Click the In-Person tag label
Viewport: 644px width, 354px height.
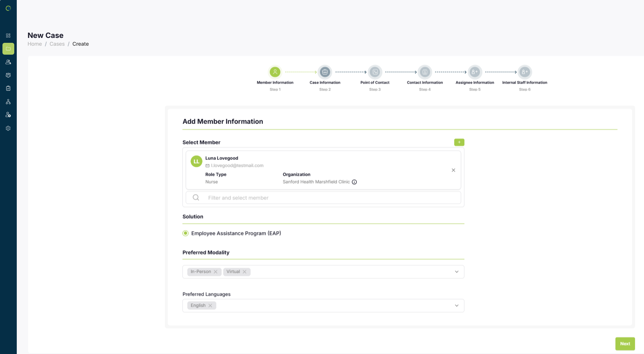[201, 272]
